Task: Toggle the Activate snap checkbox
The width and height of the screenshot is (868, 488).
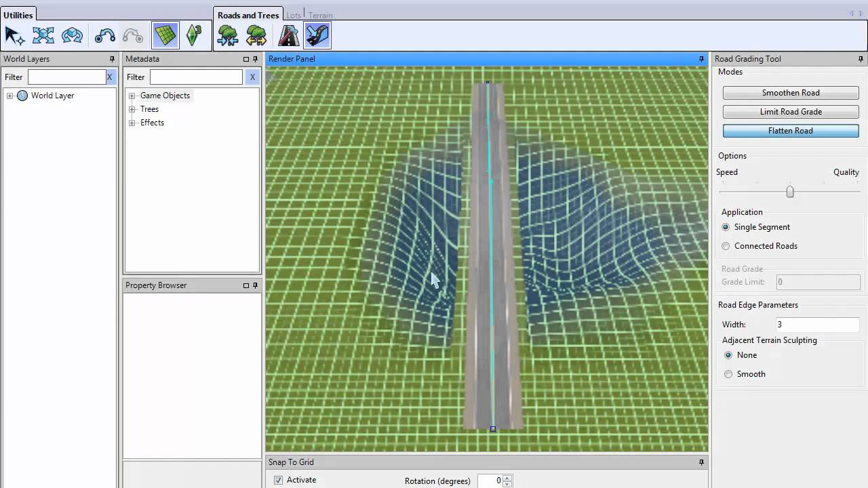Action: 278,480
